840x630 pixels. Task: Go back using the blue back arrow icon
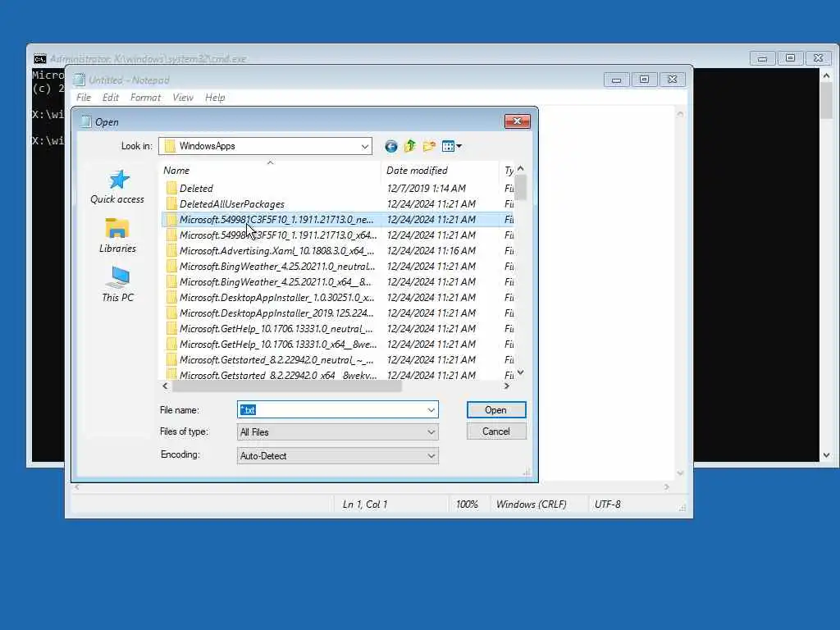point(391,146)
